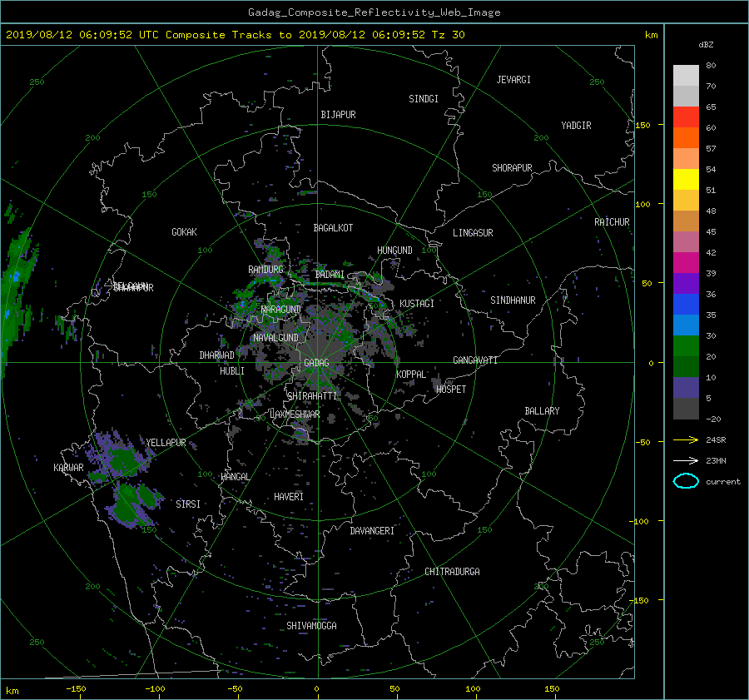Screen dimensions: 749x700
Task: Click the DHARWAD city label
Action: coord(216,355)
